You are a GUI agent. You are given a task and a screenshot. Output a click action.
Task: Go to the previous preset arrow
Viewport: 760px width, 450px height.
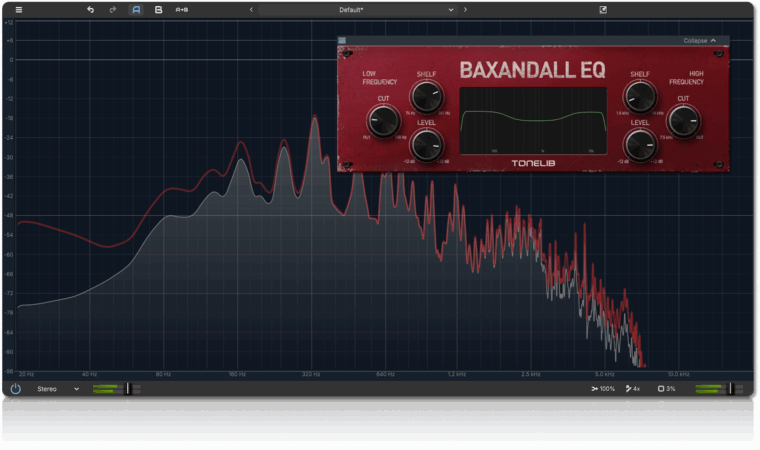(250, 9)
